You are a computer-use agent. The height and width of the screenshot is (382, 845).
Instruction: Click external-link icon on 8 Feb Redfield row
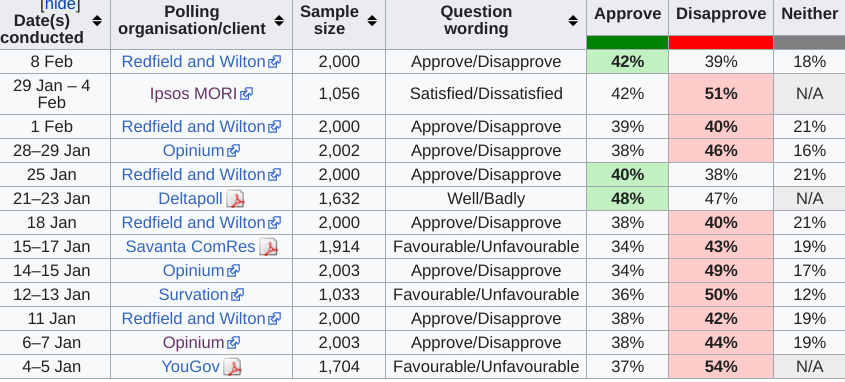click(x=275, y=62)
